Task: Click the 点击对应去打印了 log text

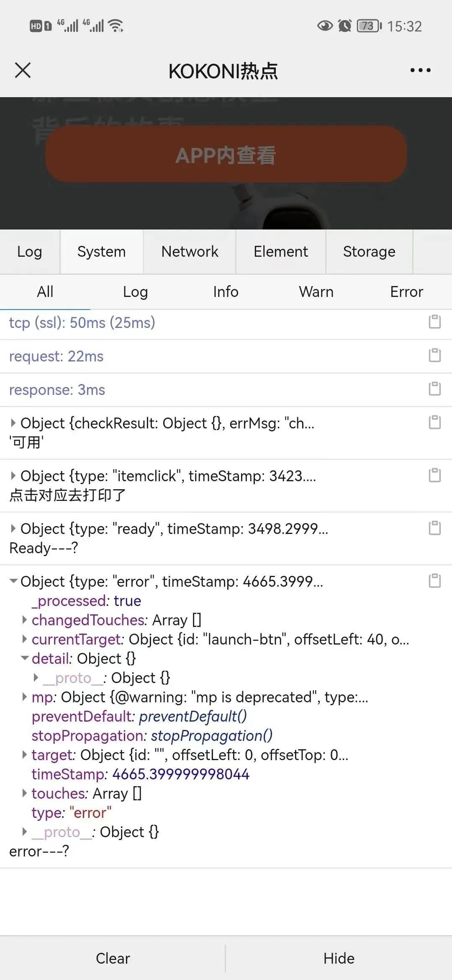Action: (x=67, y=495)
